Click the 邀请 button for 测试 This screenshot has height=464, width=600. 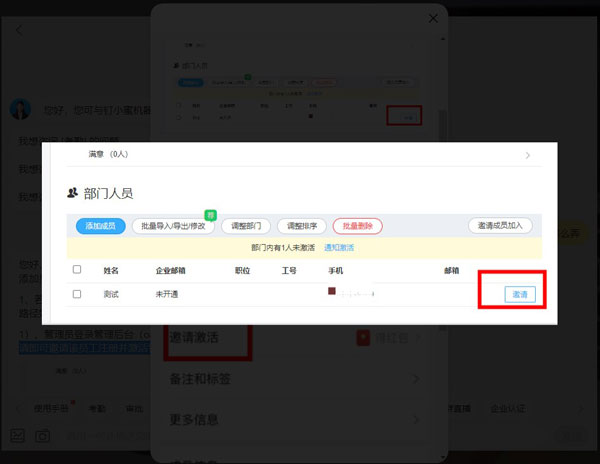tap(519, 294)
